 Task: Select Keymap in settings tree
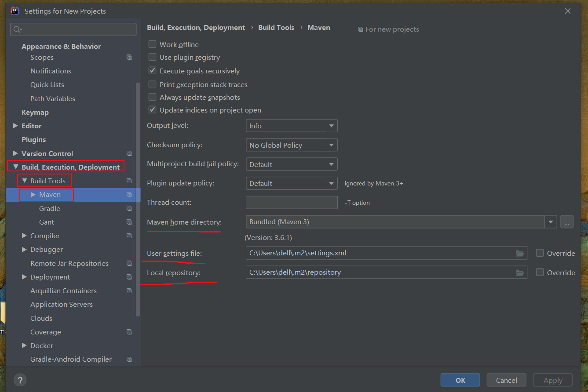(x=35, y=112)
